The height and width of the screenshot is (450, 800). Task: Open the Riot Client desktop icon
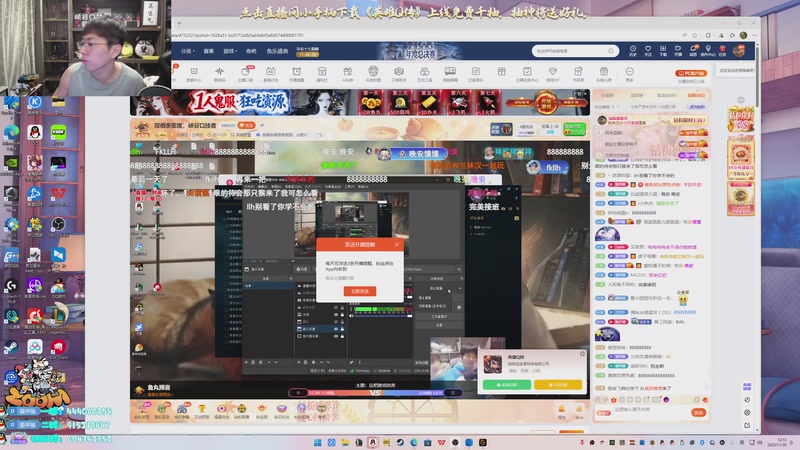tap(58, 350)
